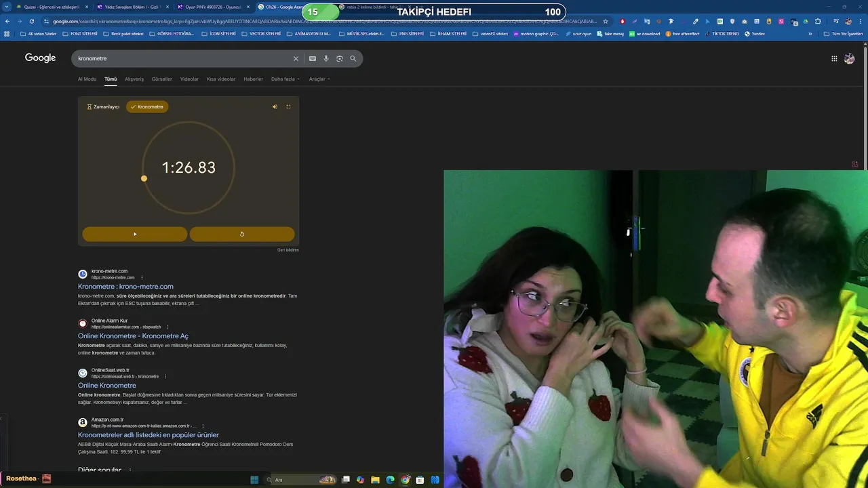
Task: Switch to the Zamanlayıcı timer tab
Action: [103, 106]
